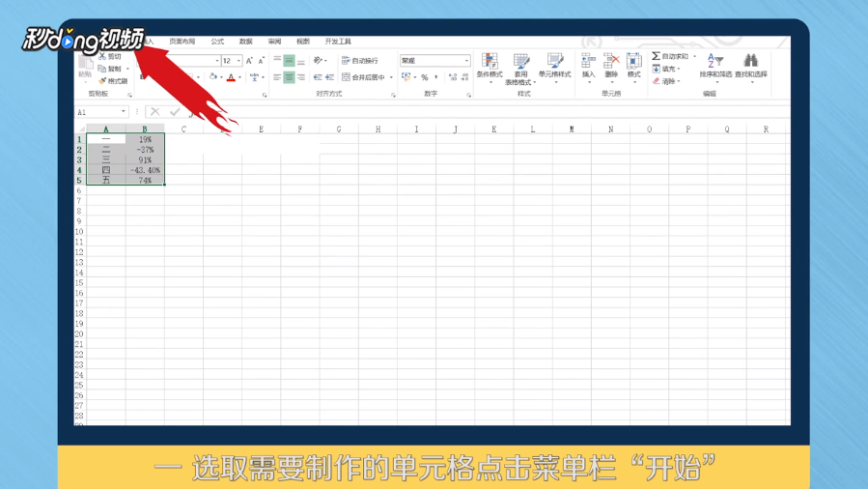This screenshot has width=868, height=489.
Task: Toggle center text alignment
Action: (289, 77)
